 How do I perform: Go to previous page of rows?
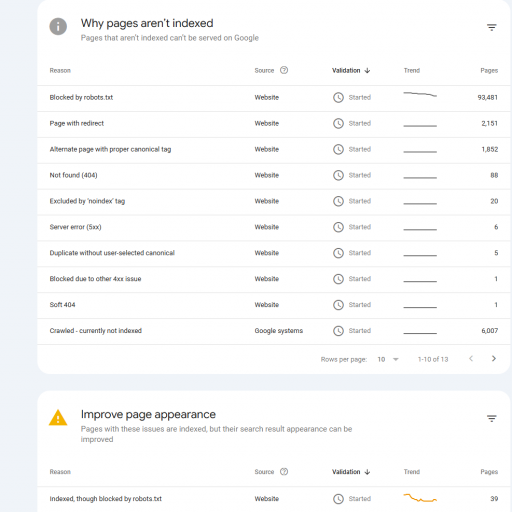(471, 359)
